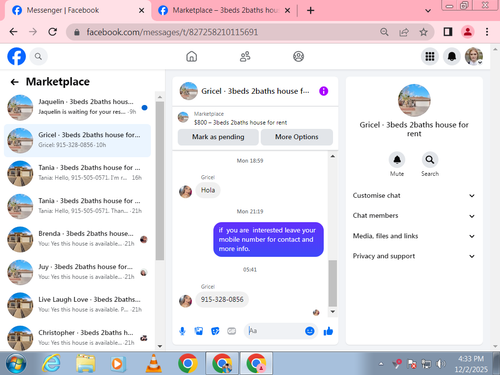This screenshot has width=500, height=375.
Task: Click Mark as pending button
Action: 218,137
